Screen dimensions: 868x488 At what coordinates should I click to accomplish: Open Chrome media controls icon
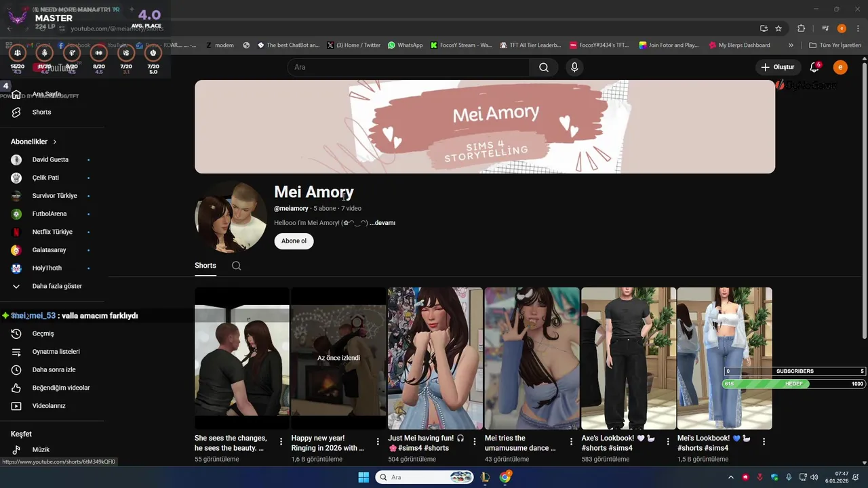[825, 28]
